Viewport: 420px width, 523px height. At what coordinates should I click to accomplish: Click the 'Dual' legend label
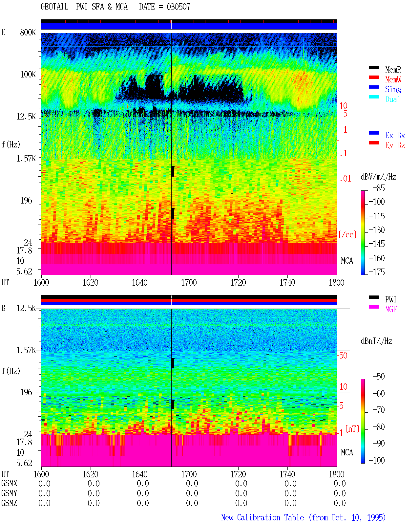pos(393,99)
